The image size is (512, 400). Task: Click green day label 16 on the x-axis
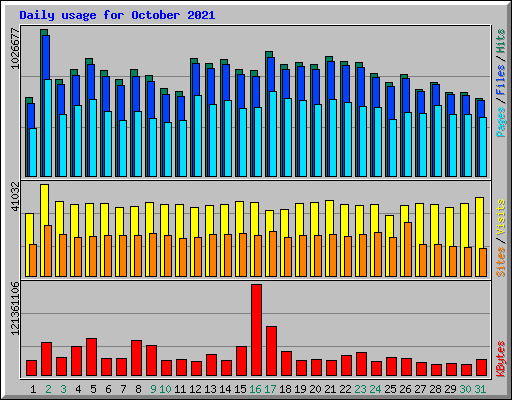[255, 389]
